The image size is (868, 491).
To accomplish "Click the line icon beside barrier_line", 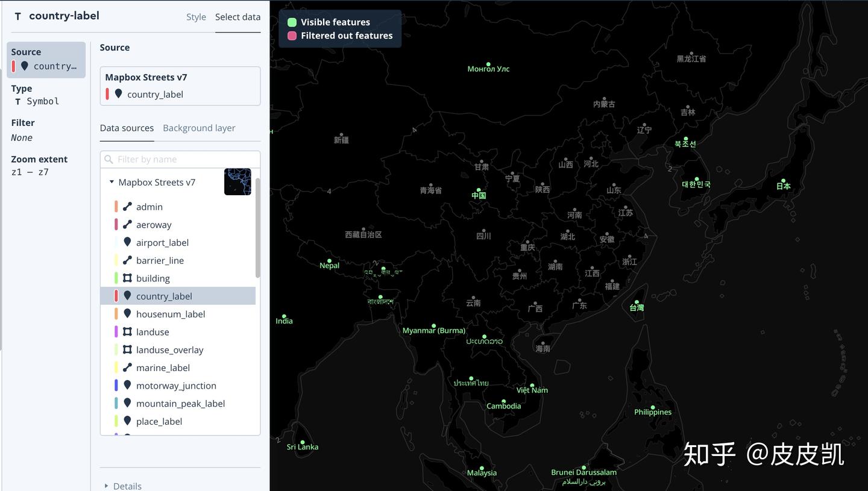I will (127, 260).
